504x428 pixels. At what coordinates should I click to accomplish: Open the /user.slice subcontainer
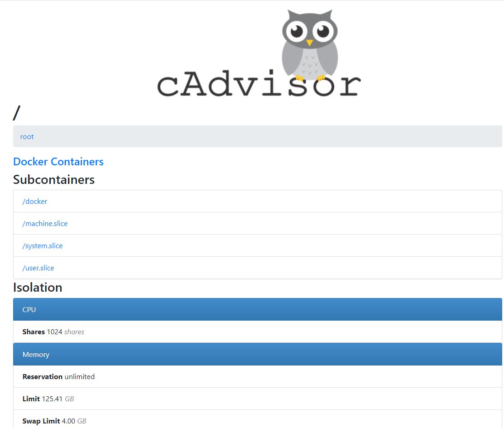[x=38, y=268]
